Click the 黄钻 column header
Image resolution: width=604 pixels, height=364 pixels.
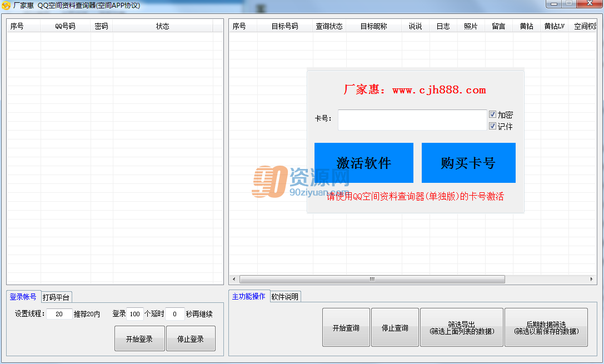[x=527, y=26]
